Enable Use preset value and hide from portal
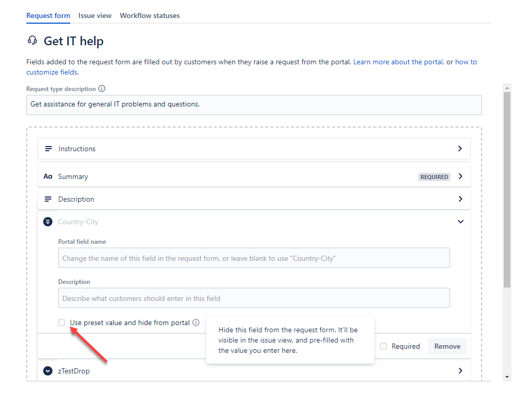The width and height of the screenshot is (532, 394). pyautogui.click(x=62, y=323)
